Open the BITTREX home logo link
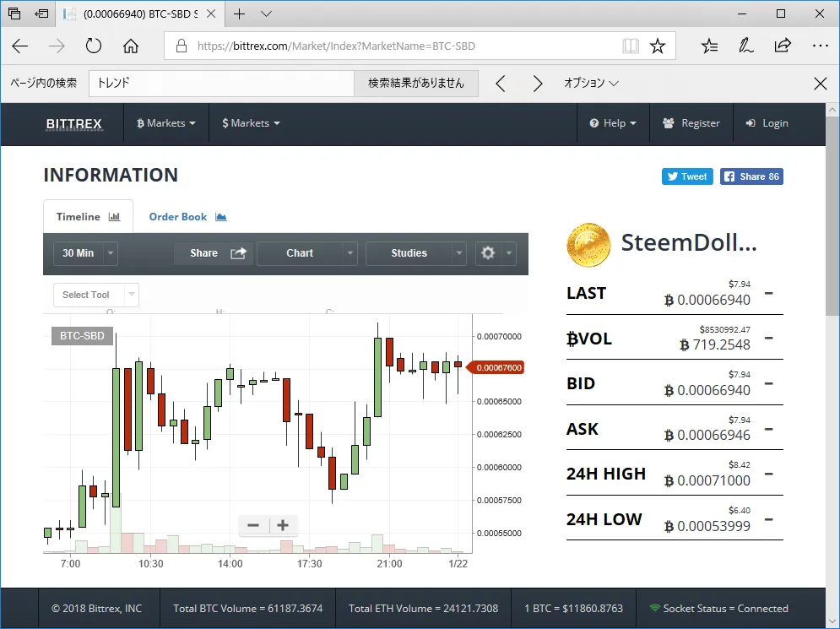 point(74,124)
